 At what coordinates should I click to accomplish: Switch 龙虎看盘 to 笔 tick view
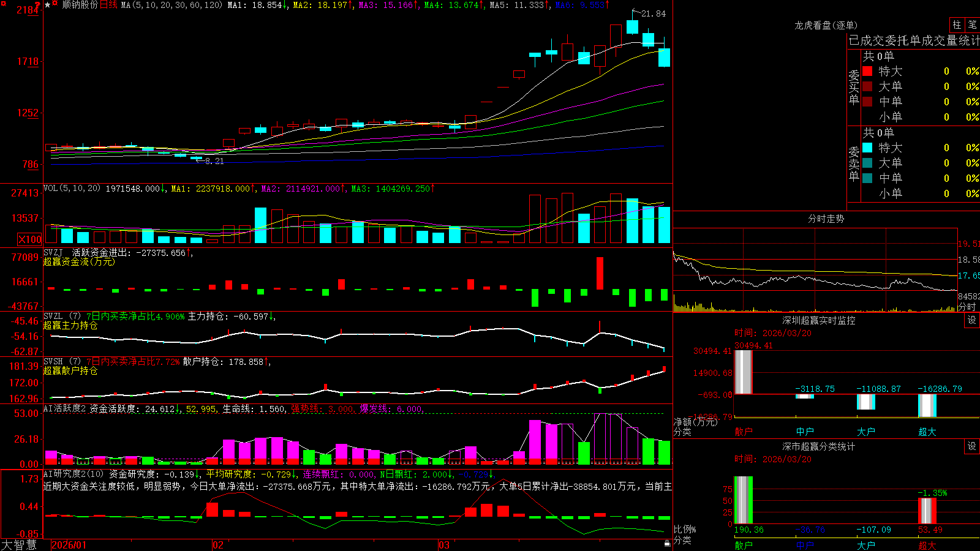(972, 24)
